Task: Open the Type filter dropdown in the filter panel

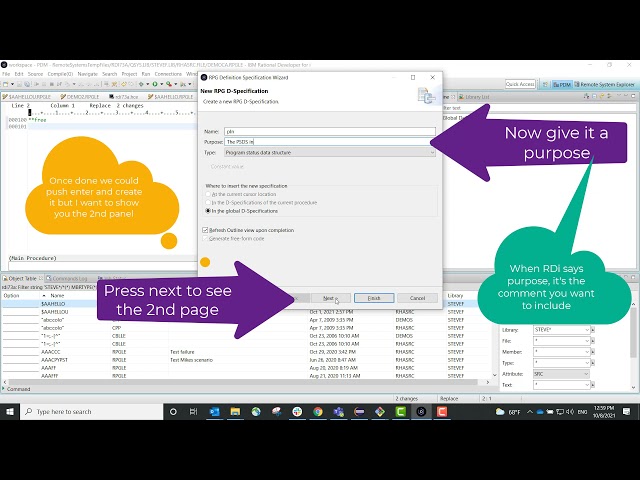Action: 587,363
